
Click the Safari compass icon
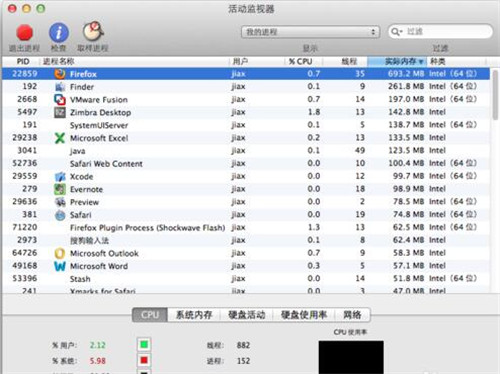(x=60, y=215)
